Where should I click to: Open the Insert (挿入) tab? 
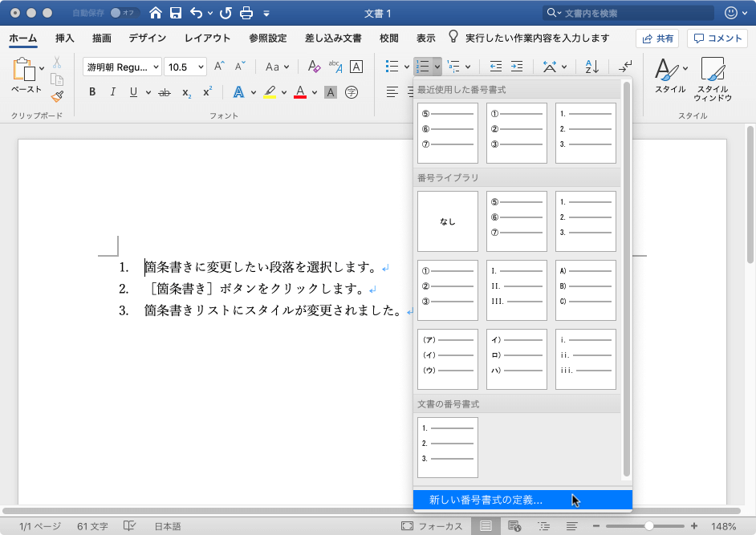(65, 38)
